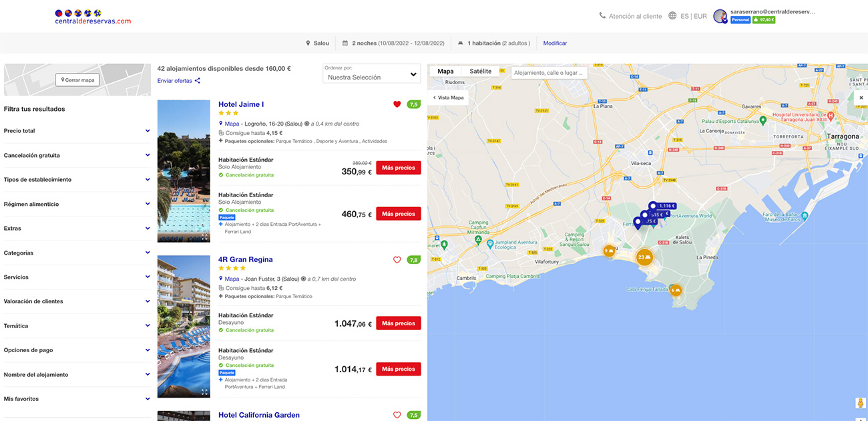Viewport: 868px width, 421px height.
Task: Click the Vista Mapa back button
Action: [449, 98]
